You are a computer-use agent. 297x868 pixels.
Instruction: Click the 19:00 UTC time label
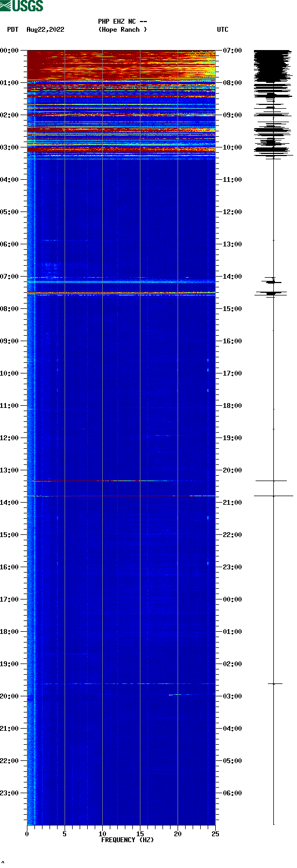[x=232, y=438]
